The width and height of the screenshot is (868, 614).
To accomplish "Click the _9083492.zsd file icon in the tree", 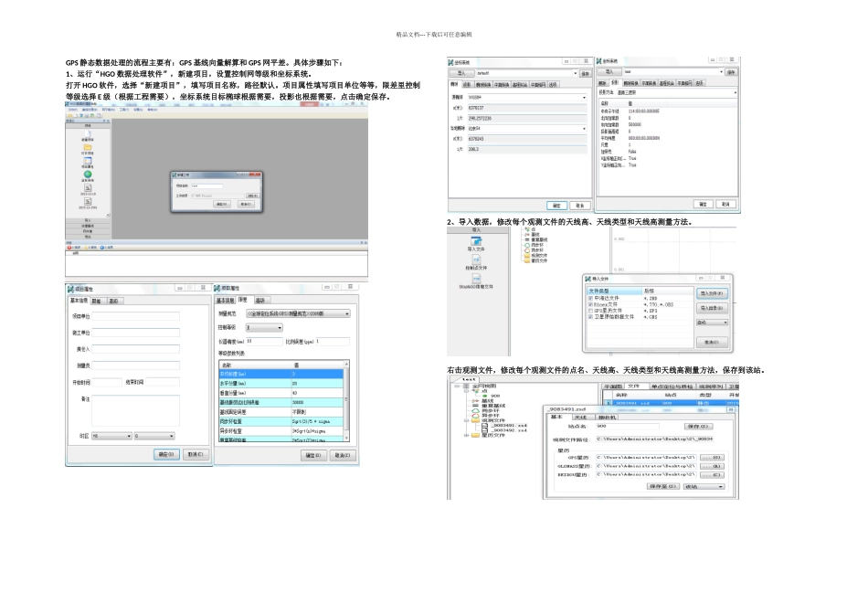I will (x=485, y=430).
